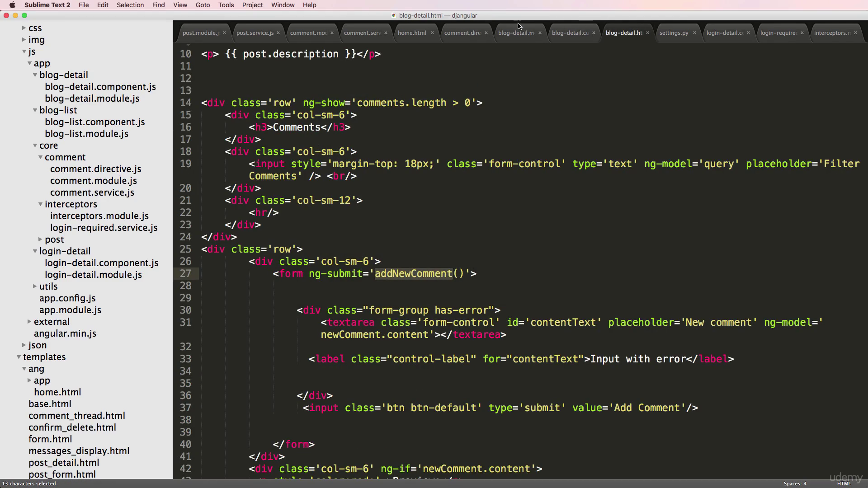Expand the utils folder
This screenshot has height=488, width=868.
coord(35,286)
